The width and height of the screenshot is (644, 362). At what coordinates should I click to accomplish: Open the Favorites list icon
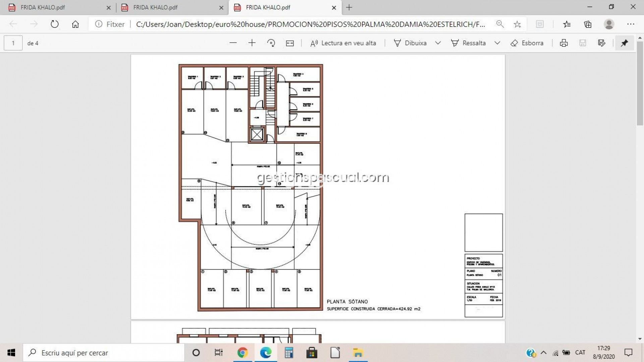[x=567, y=24]
